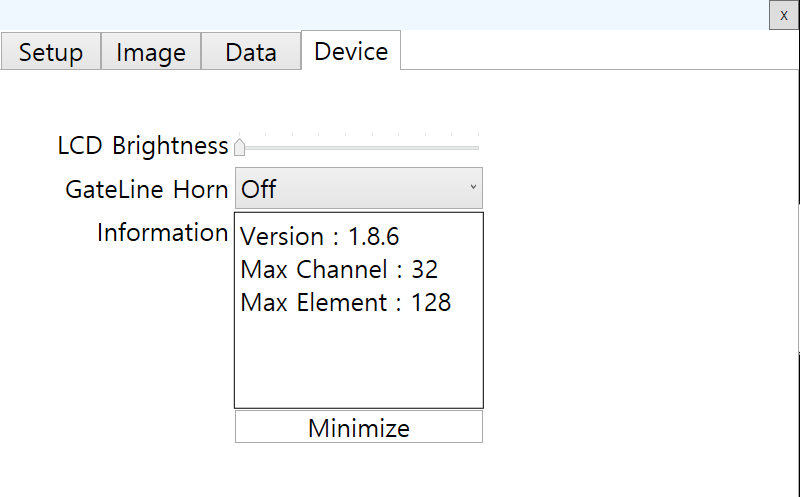Click the Max Element : 128 line
This screenshot has height=497, width=800.
[345, 303]
